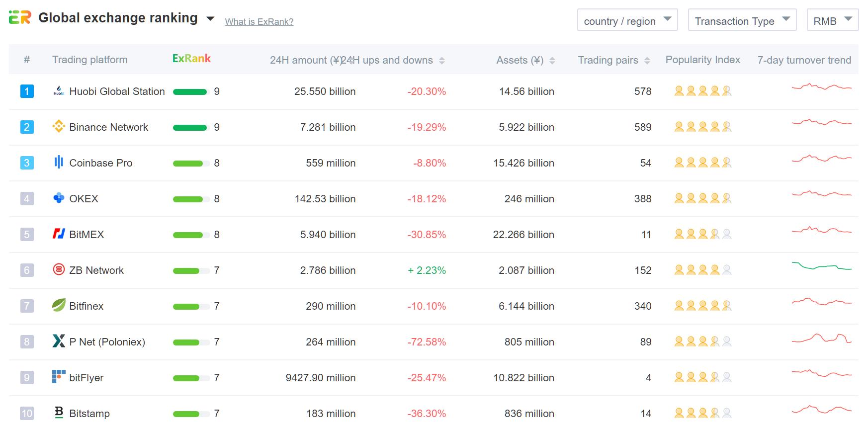The width and height of the screenshot is (868, 427).
Task: Click the Coinbase Pro logo icon
Action: 59,162
